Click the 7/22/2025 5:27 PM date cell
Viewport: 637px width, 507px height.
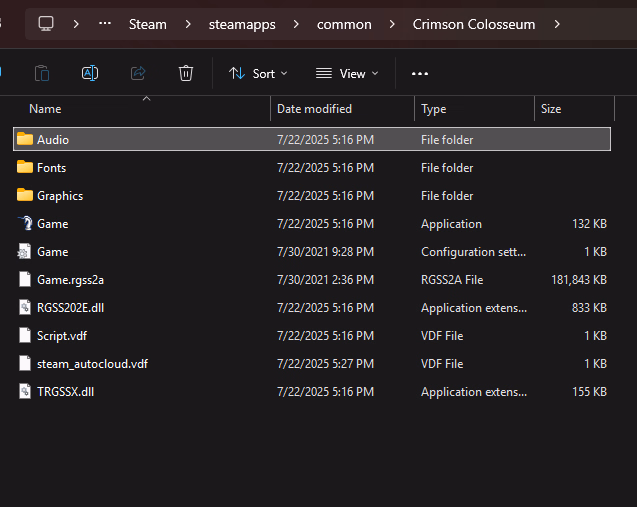click(x=325, y=364)
